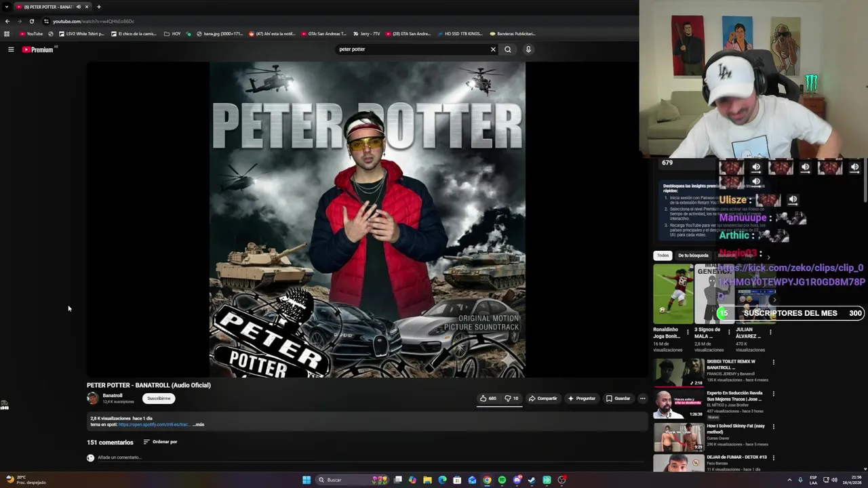The height and width of the screenshot is (488, 868).
Task: Open the YouTube bookmark in bookmarks bar
Action: pos(31,34)
